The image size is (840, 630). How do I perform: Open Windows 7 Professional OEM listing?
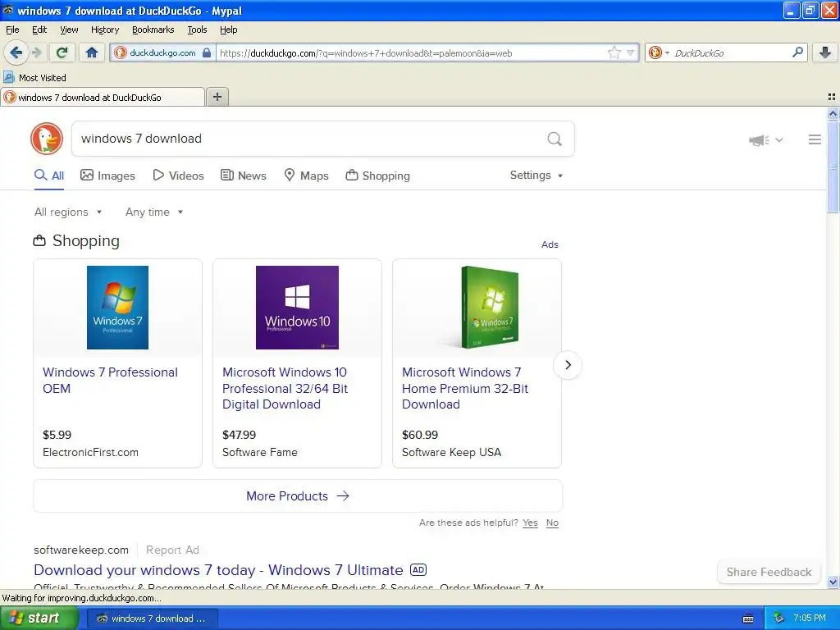coord(111,381)
